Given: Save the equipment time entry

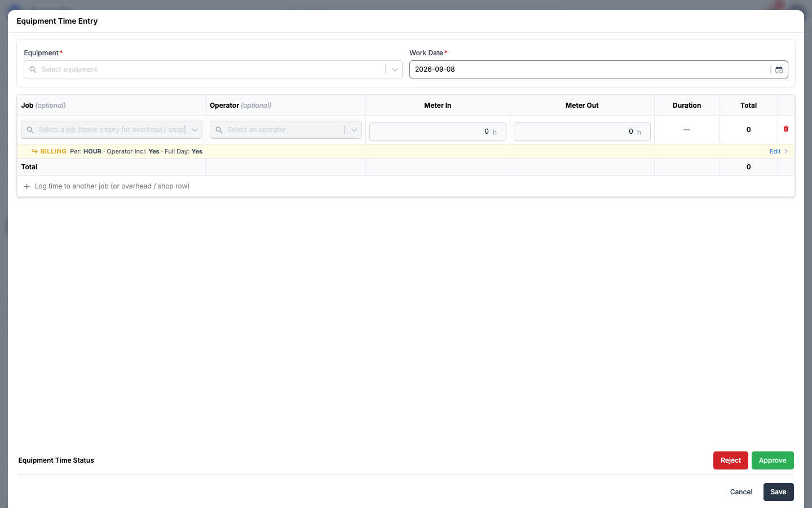Looking at the screenshot, I should [778, 492].
